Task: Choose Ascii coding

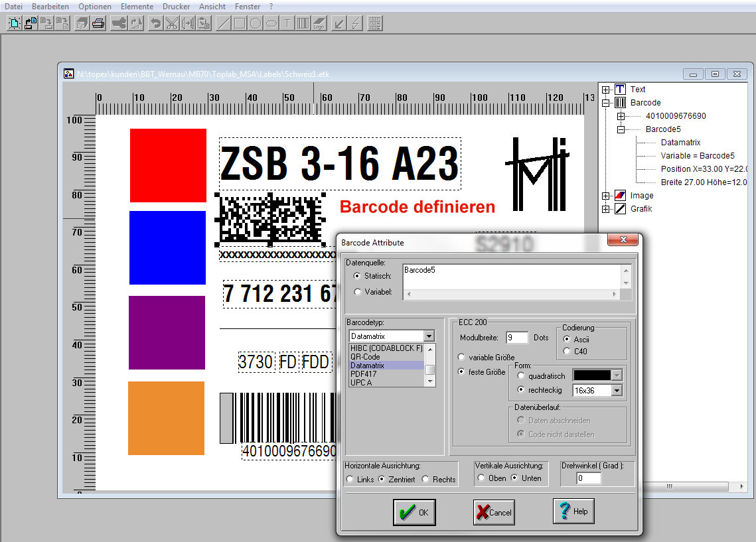Action: [567, 339]
